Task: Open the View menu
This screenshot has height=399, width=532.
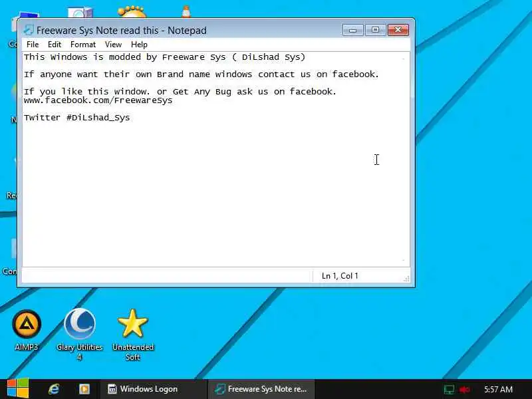Action: tap(113, 45)
